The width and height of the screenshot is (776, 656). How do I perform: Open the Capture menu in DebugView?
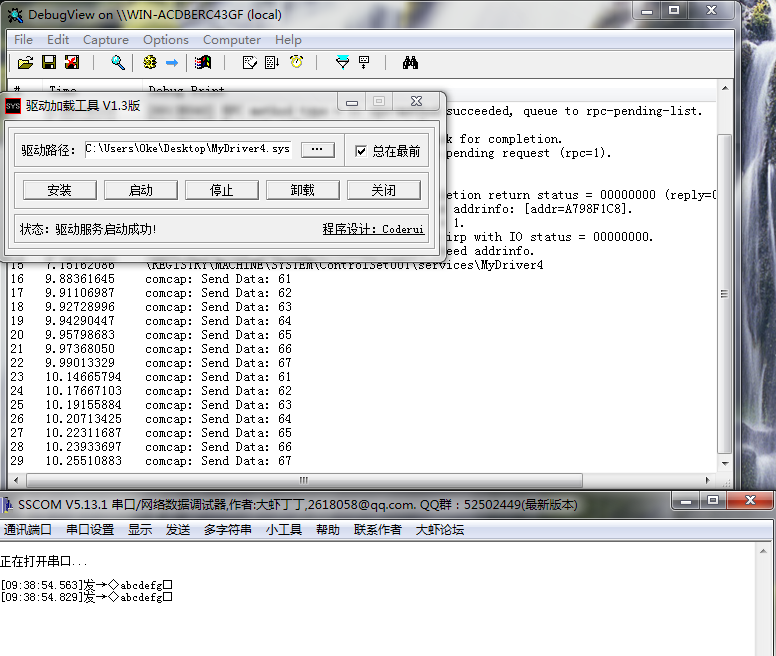(105, 40)
